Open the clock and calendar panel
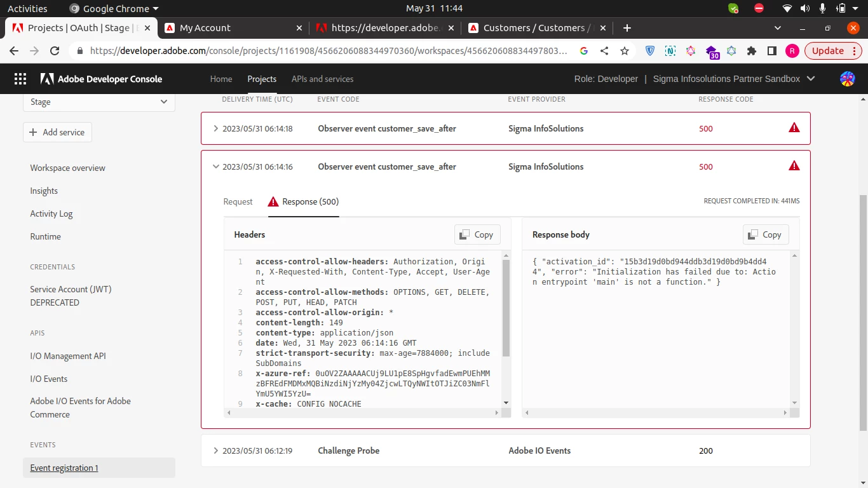The width and height of the screenshot is (868, 488). [x=434, y=8]
